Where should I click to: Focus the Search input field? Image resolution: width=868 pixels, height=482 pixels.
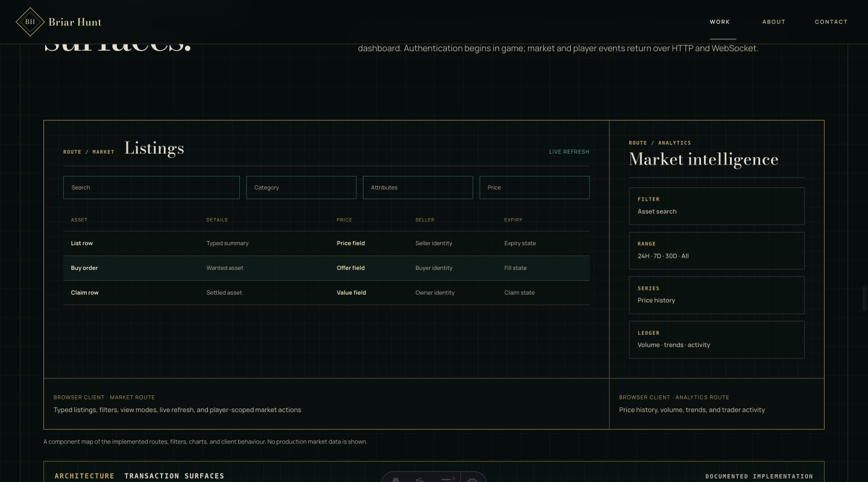pos(151,187)
